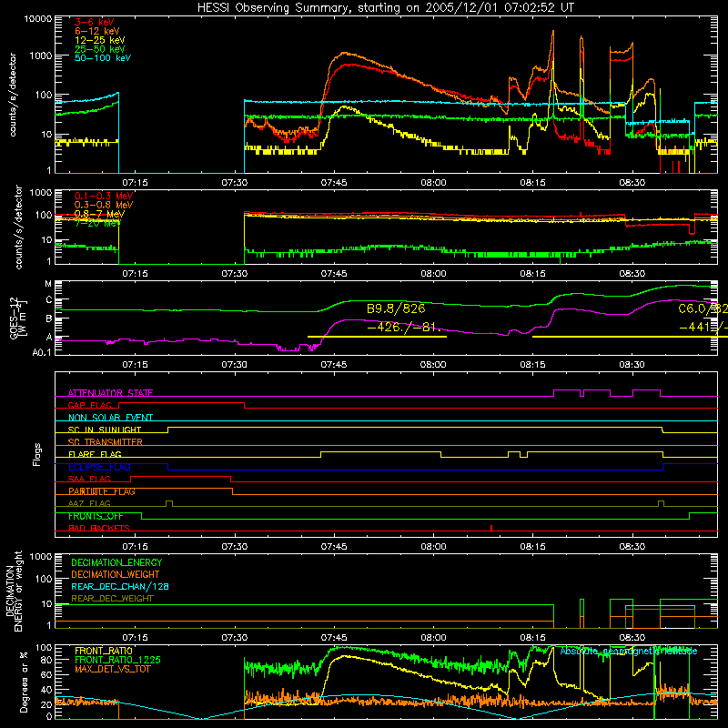Click the 7-20 MeV legend label
The image size is (728, 728).
[97, 223]
